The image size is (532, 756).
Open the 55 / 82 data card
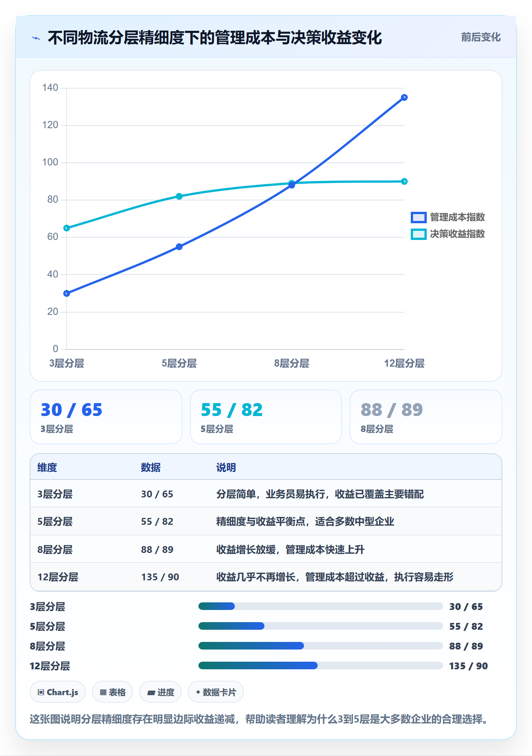(x=266, y=417)
